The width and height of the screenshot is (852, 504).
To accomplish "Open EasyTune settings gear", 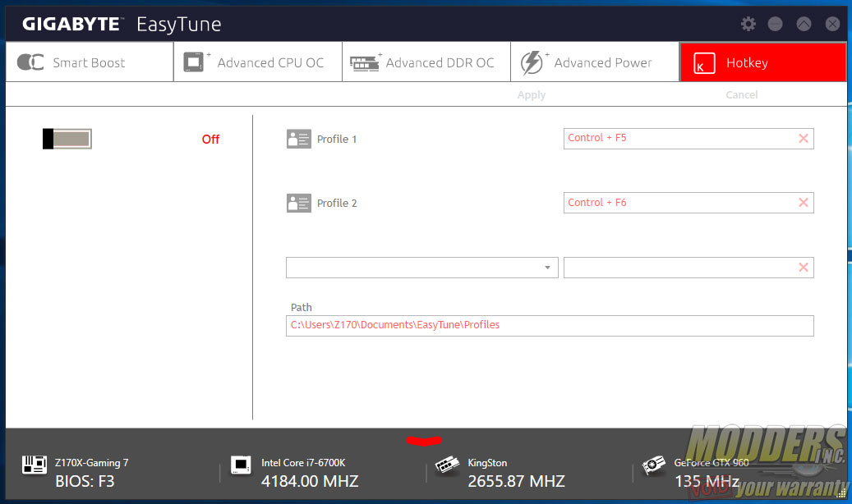I will click(748, 24).
